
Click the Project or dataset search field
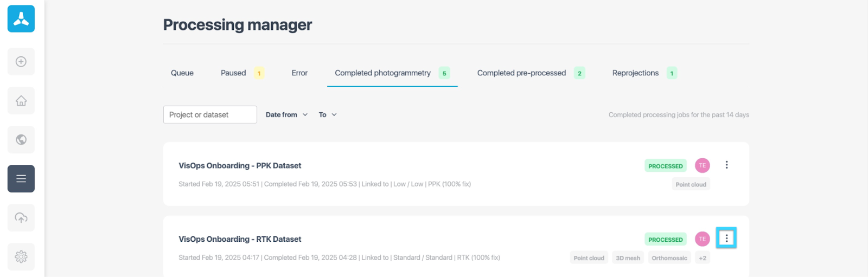(210, 115)
